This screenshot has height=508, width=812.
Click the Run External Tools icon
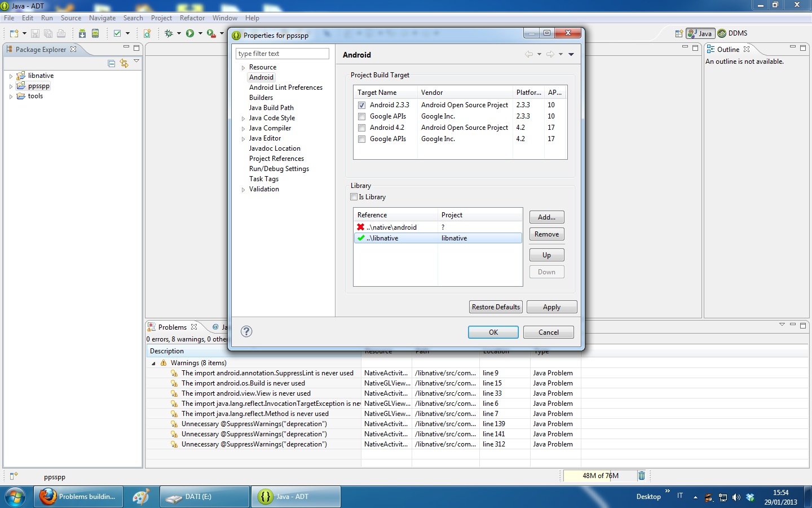click(211, 33)
